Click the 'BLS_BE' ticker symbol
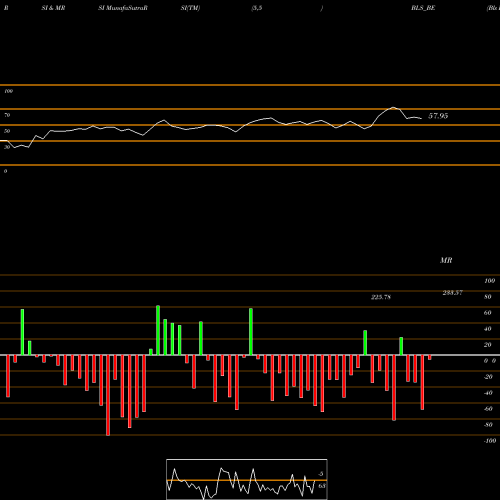Viewport: 500px width, 500px height. point(423,8)
